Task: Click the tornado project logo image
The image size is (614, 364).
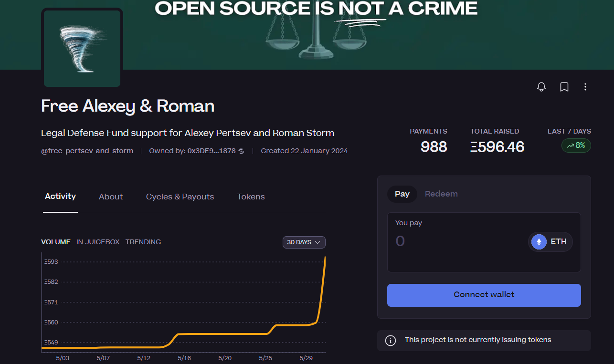Action: (x=82, y=48)
